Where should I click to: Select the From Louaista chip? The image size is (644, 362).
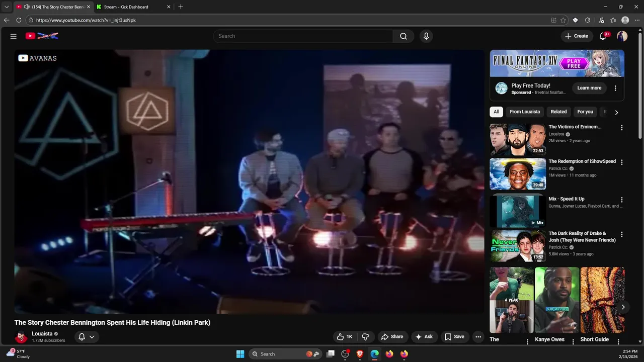point(525,112)
